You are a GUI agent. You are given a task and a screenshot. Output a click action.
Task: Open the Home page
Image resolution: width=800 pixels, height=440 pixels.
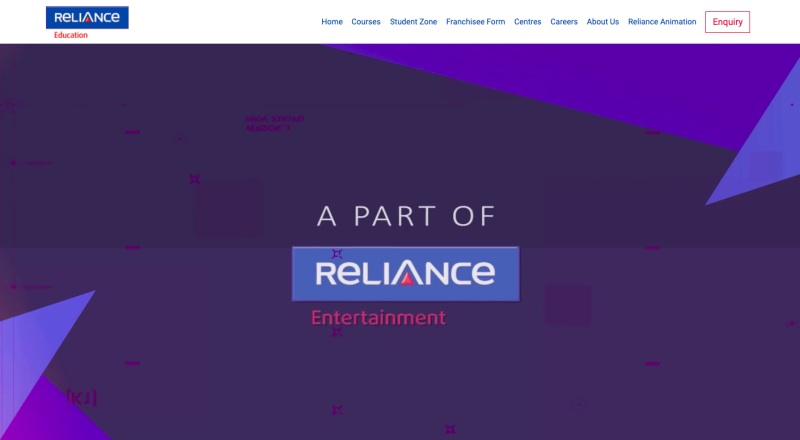[x=332, y=22]
